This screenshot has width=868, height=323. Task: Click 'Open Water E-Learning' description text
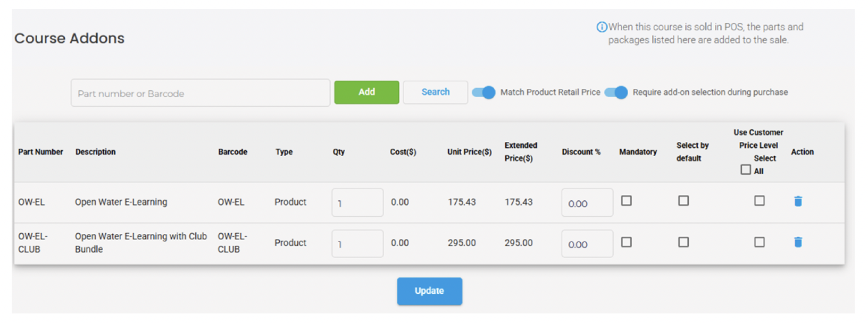coord(121,202)
